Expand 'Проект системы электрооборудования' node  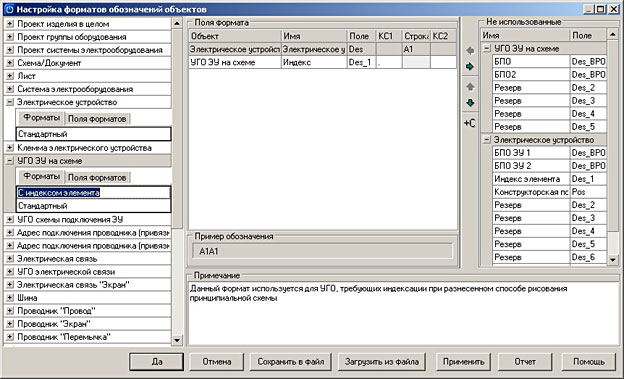(x=10, y=50)
